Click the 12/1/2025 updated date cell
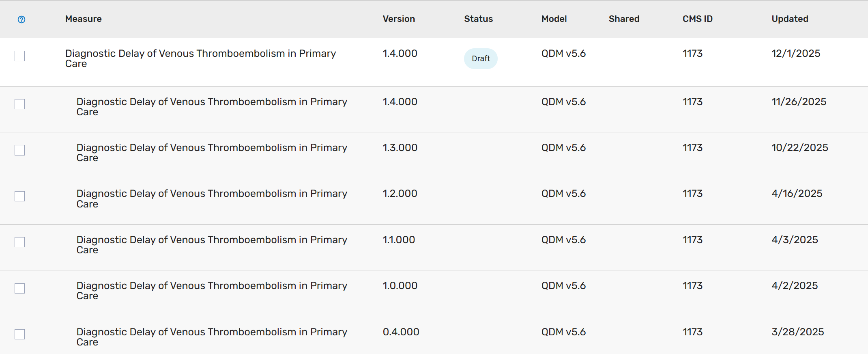 795,54
